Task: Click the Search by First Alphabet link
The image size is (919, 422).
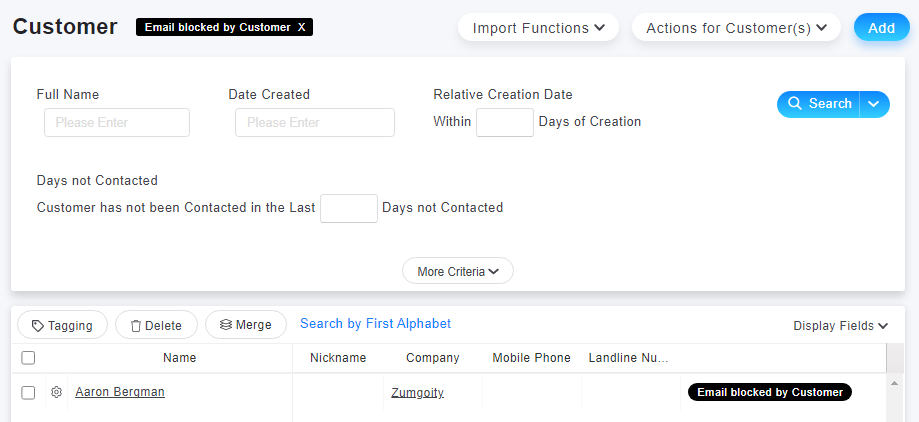Action: 376,324
